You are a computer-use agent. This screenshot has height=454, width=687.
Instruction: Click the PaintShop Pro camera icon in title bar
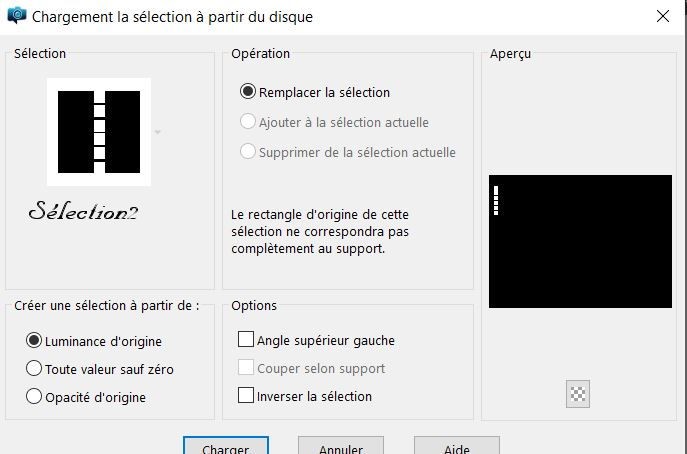[x=16, y=17]
